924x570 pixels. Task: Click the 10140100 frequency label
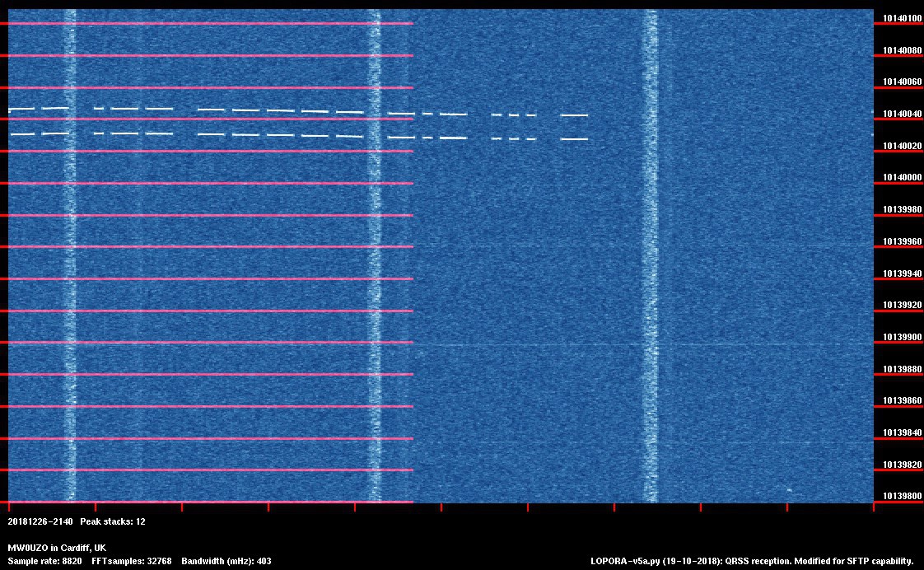(902, 18)
